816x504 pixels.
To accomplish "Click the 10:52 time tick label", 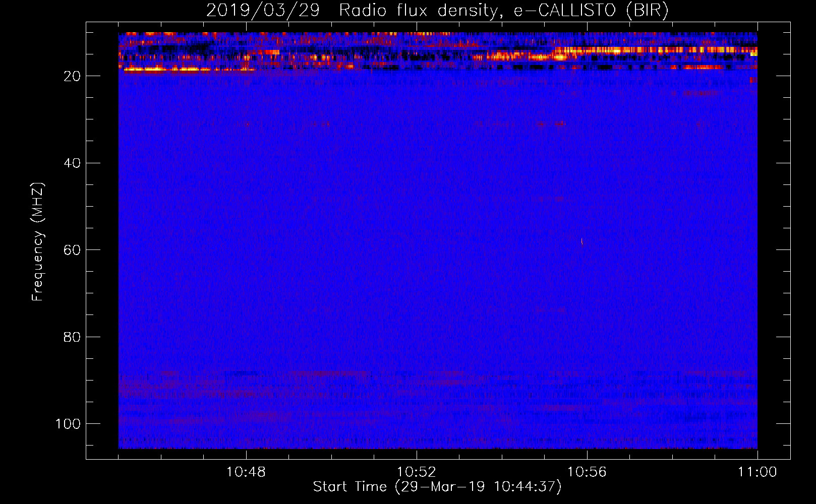I will (x=417, y=472).
